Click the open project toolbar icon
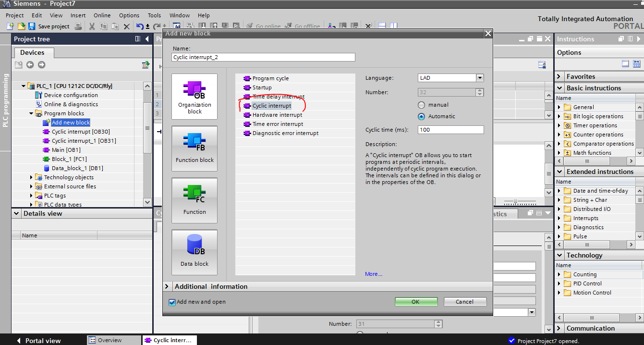This screenshot has height=345, width=644. tap(21, 26)
